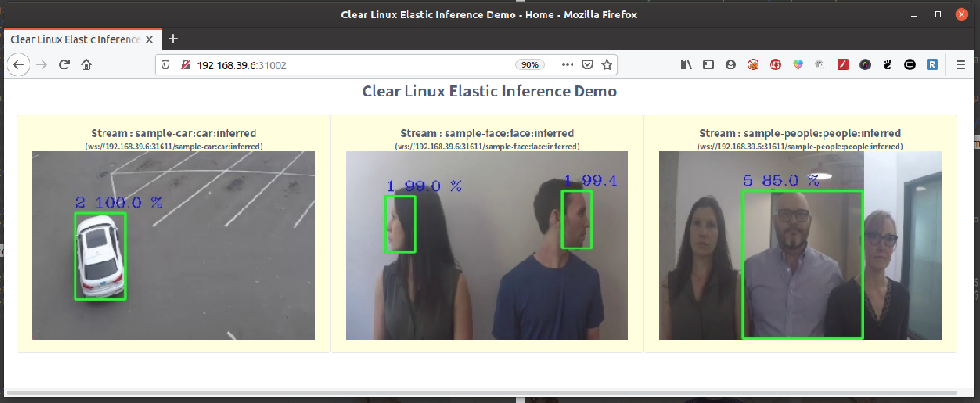Close the Clear Linux Elastic Inference tab
The width and height of the screenshot is (980, 403).
click(149, 39)
